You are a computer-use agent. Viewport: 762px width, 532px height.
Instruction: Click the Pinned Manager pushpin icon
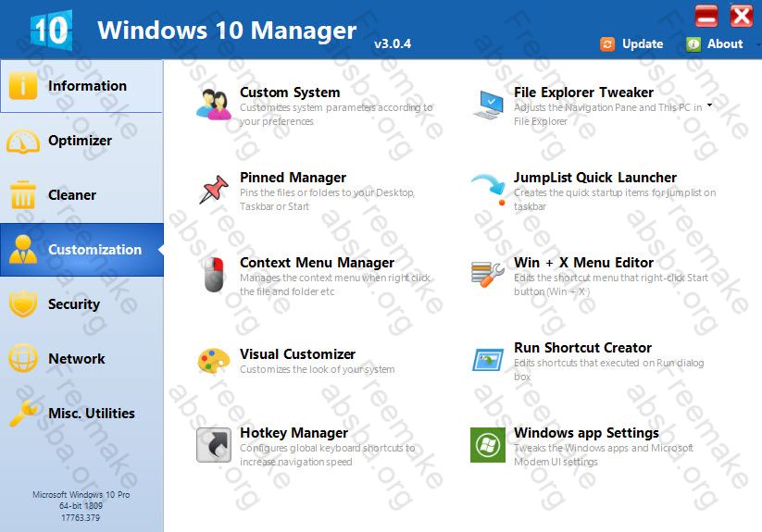click(x=214, y=190)
